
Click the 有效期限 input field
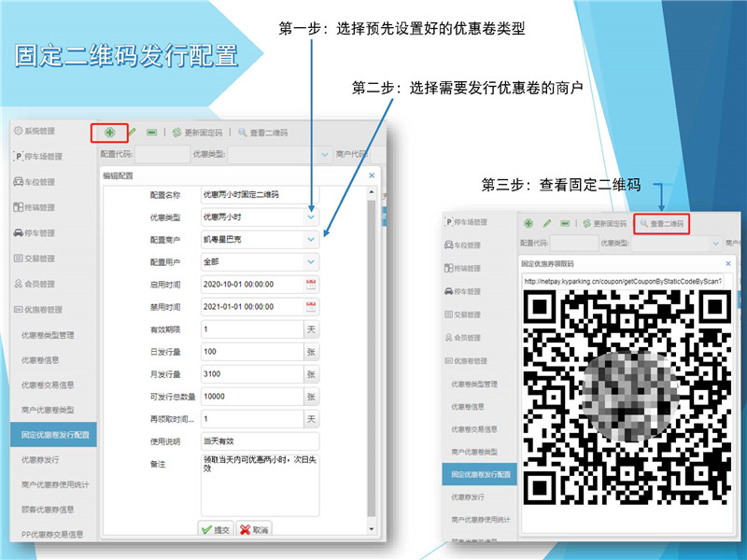tap(252, 329)
